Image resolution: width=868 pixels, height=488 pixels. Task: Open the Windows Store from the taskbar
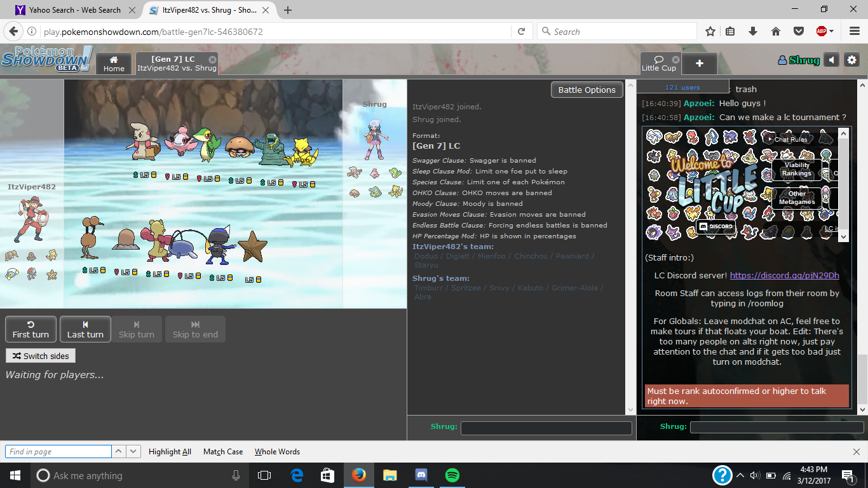click(328, 475)
